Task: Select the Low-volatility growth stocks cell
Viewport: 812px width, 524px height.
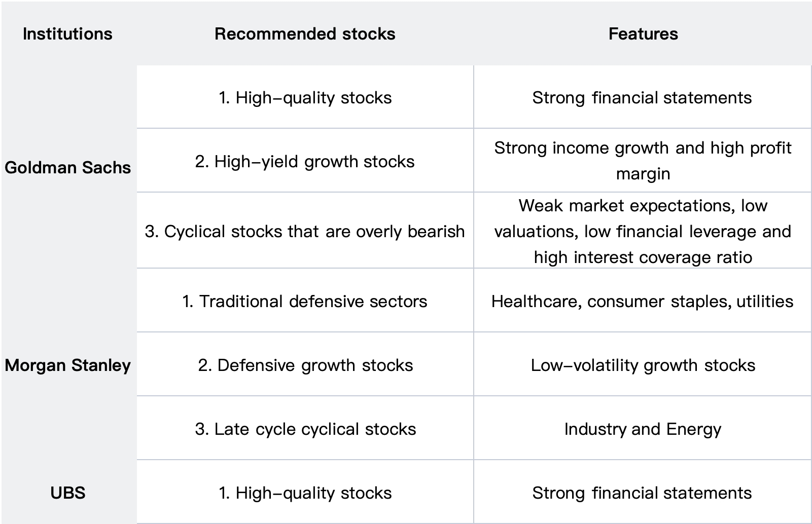Action: pos(643,365)
